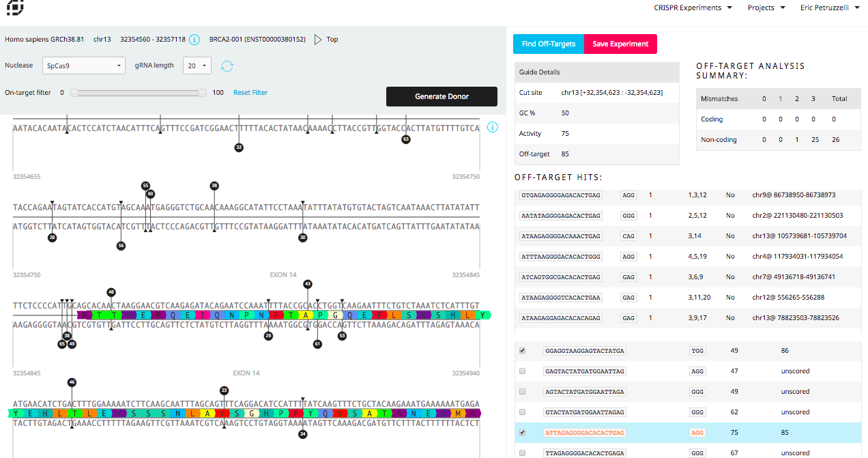Image resolution: width=868 pixels, height=458 pixels.
Task: Click the refresh icon beside gRNA length
Action: (227, 66)
